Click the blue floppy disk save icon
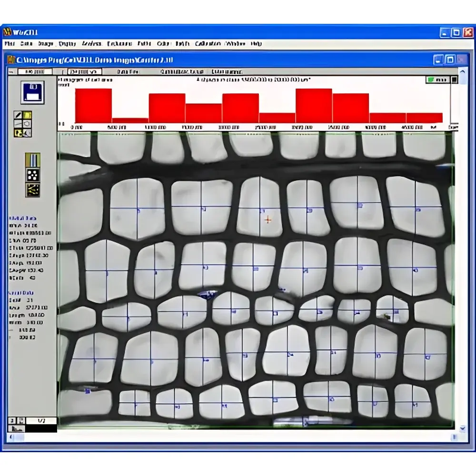Viewport: 476px width, 476px height. 32,92
